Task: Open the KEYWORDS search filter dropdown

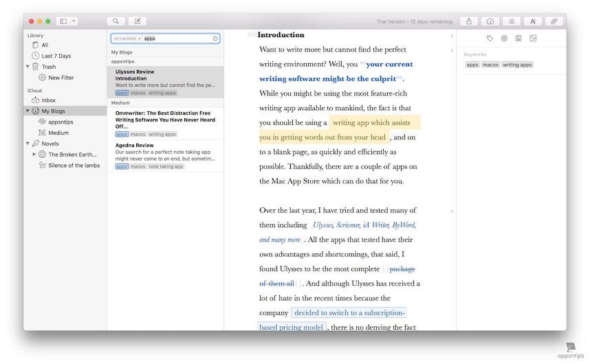Action: (x=127, y=38)
